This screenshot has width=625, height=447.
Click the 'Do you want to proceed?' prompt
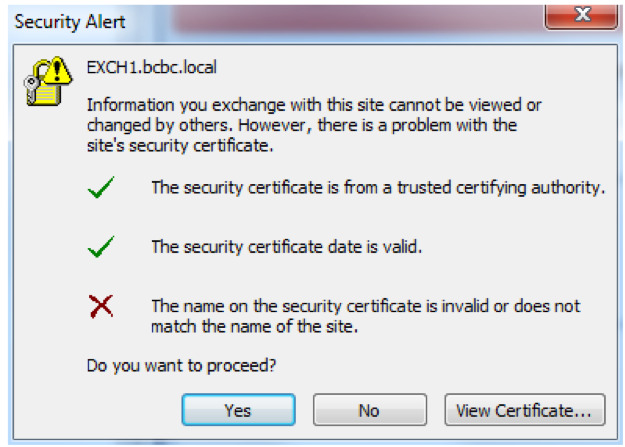point(181,366)
